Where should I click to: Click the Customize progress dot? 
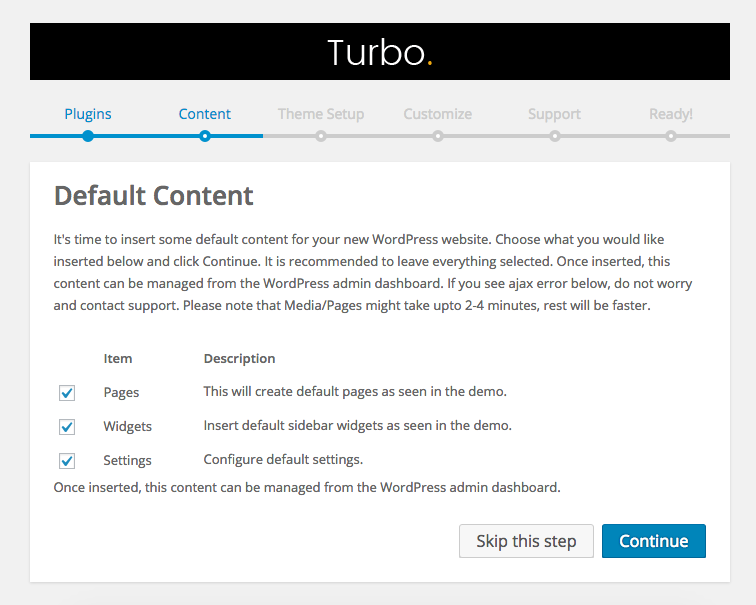point(438,136)
